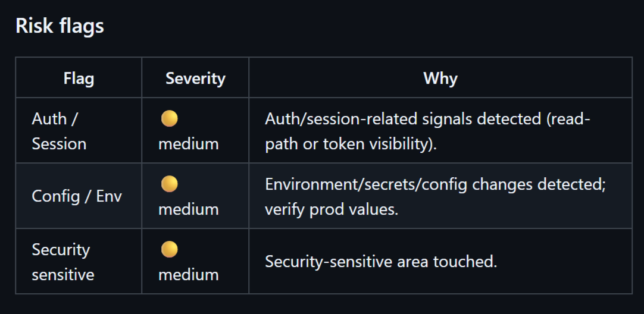
Task: Click the word Session in the Flag column
Action: [59, 144]
